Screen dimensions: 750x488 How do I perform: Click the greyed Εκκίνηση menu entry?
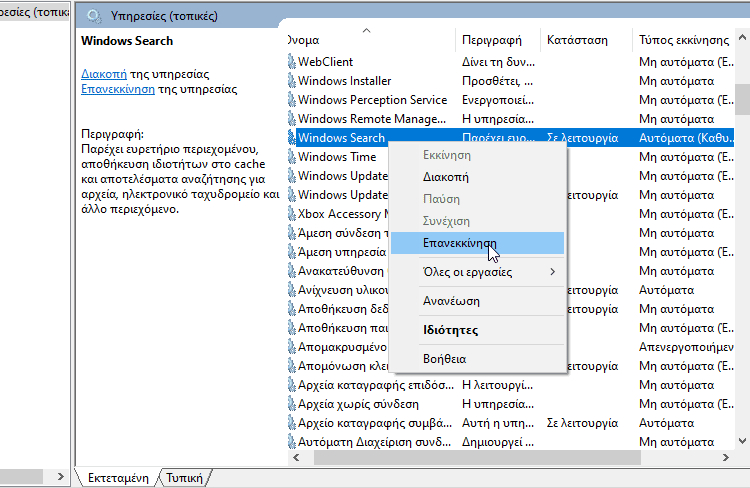pos(477,155)
